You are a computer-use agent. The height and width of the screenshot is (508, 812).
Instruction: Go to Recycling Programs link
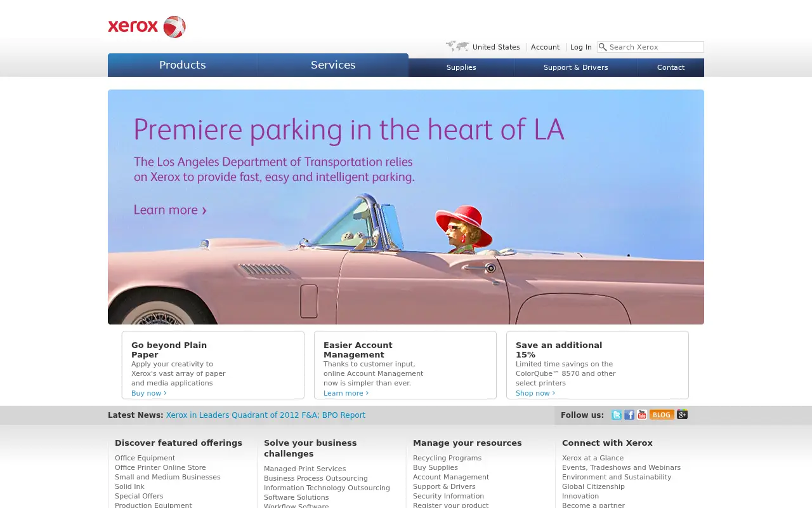coord(447,458)
